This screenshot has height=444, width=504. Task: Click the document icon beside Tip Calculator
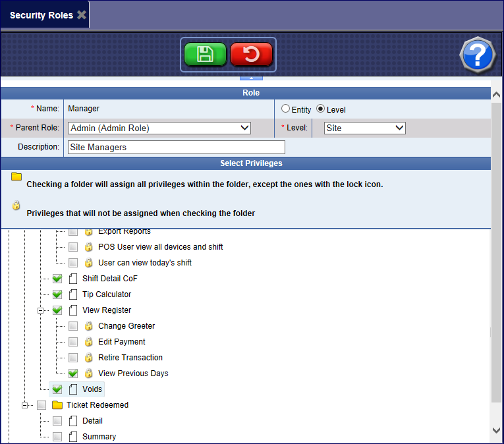[73, 294]
